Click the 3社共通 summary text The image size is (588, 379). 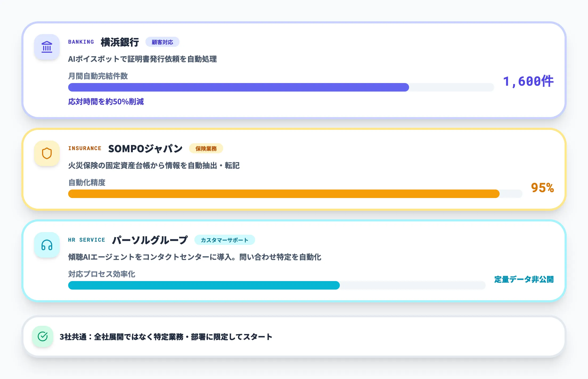point(166,337)
